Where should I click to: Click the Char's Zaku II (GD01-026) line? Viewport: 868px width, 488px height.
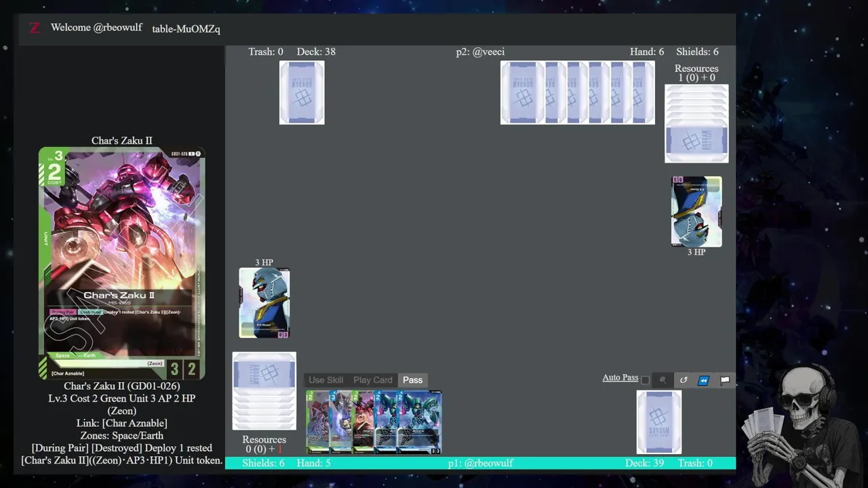[122, 386]
